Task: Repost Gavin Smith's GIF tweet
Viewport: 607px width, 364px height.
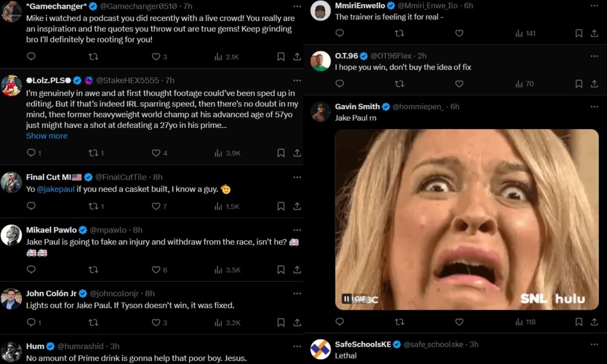Action: (399, 322)
